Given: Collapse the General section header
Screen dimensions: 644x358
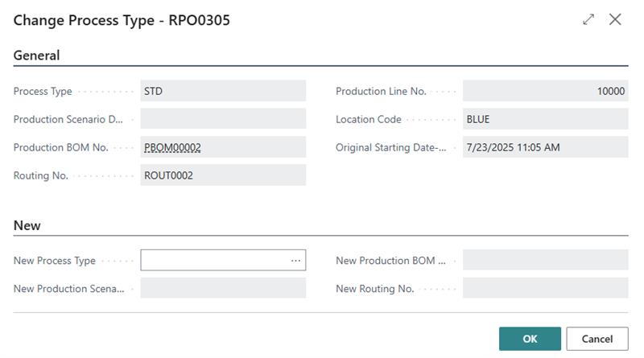Looking at the screenshot, I should tap(37, 56).
